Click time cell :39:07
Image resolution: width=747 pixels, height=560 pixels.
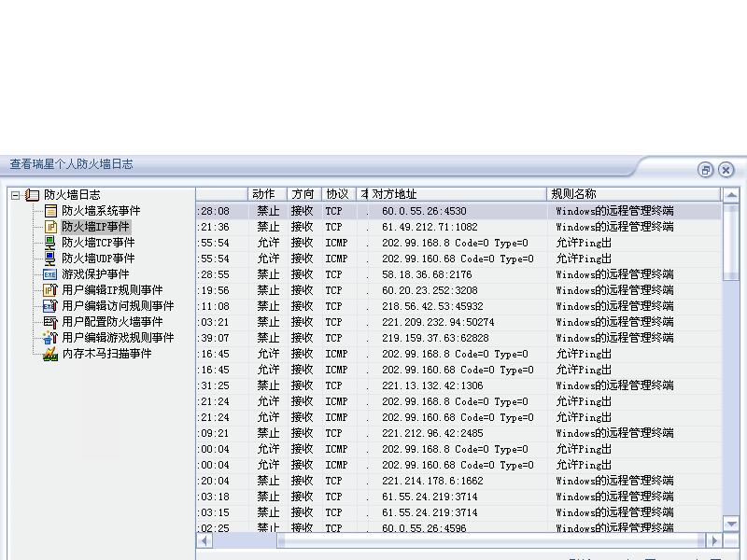pos(214,338)
